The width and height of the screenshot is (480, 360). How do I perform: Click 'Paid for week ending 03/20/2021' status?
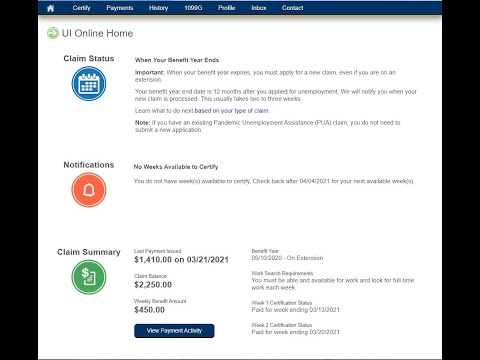pyautogui.click(x=295, y=332)
